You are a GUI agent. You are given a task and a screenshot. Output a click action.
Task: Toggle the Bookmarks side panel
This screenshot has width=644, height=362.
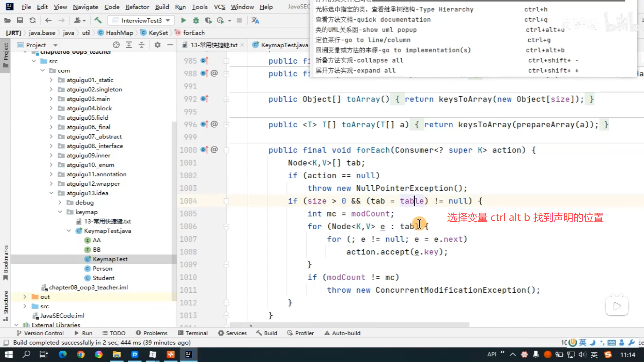coord(6,262)
